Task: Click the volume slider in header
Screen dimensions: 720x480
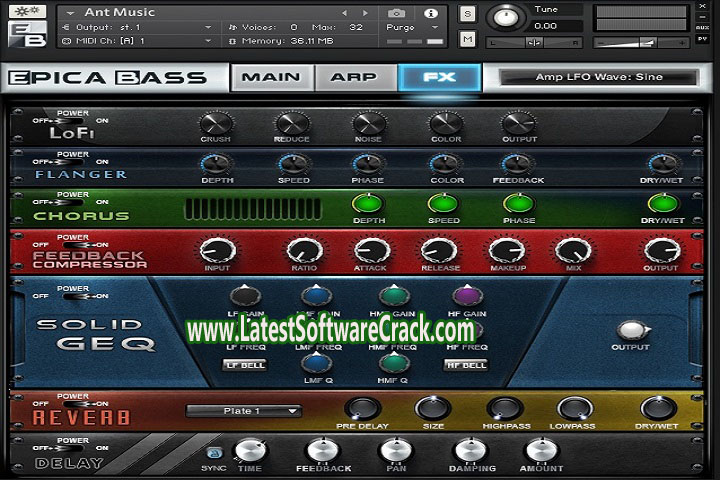Action: 641,43
